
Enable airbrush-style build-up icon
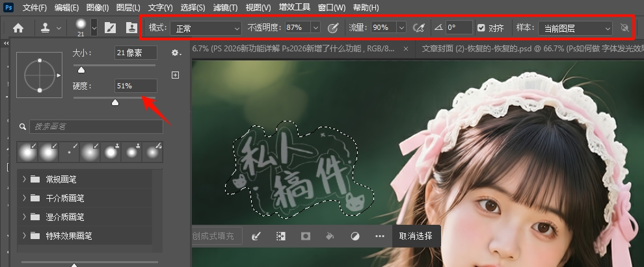click(418, 28)
